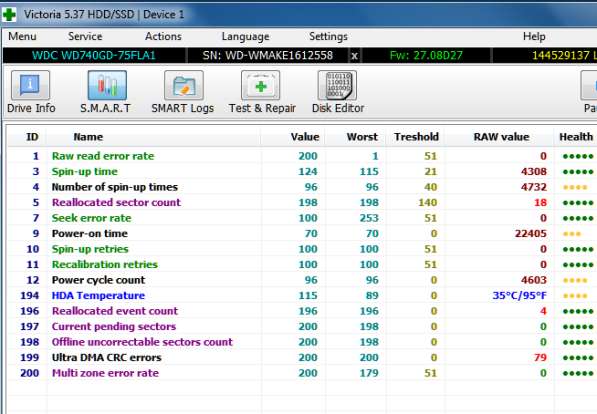Open the Language menu
The width and height of the screenshot is (597, 414).
tap(246, 37)
